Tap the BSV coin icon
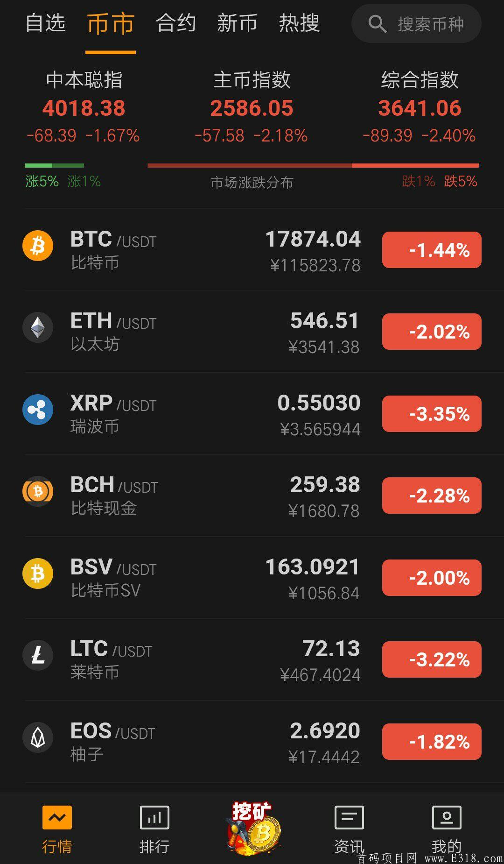The width and height of the screenshot is (504, 864). (38, 574)
